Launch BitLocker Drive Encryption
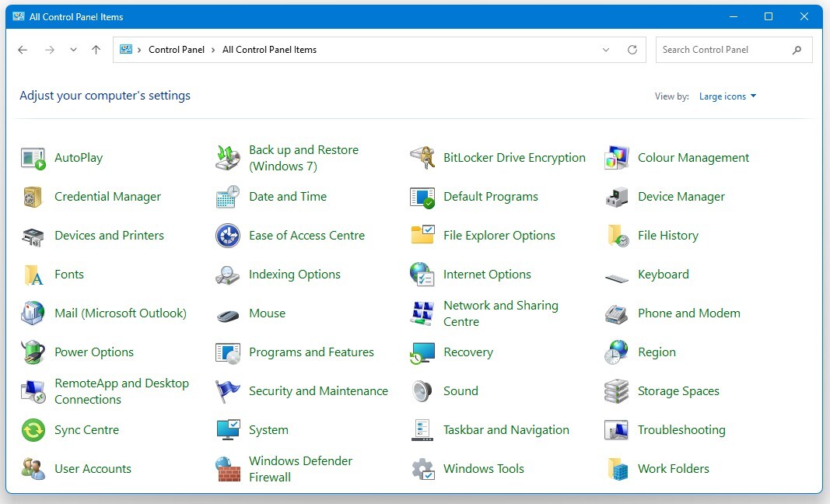 (x=513, y=157)
